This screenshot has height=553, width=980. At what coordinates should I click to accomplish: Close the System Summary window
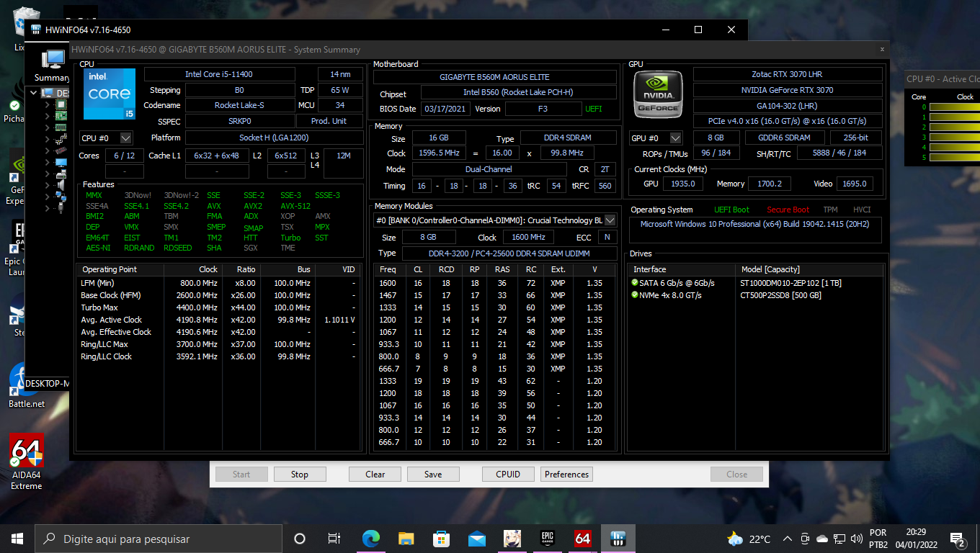coord(882,49)
